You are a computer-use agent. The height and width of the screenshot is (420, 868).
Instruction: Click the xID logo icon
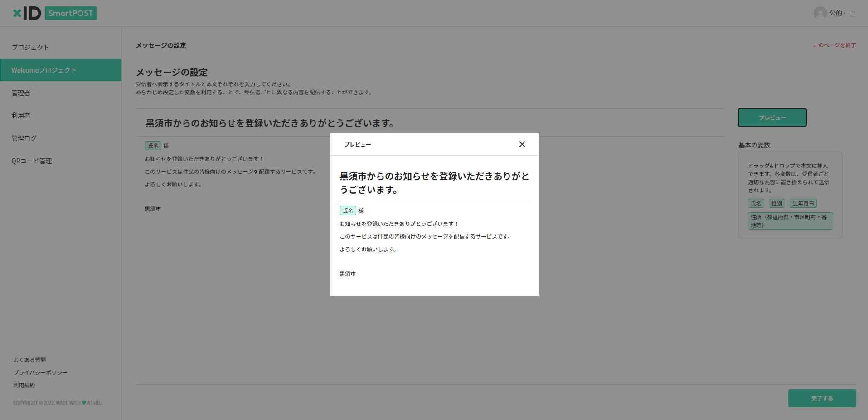27,13
